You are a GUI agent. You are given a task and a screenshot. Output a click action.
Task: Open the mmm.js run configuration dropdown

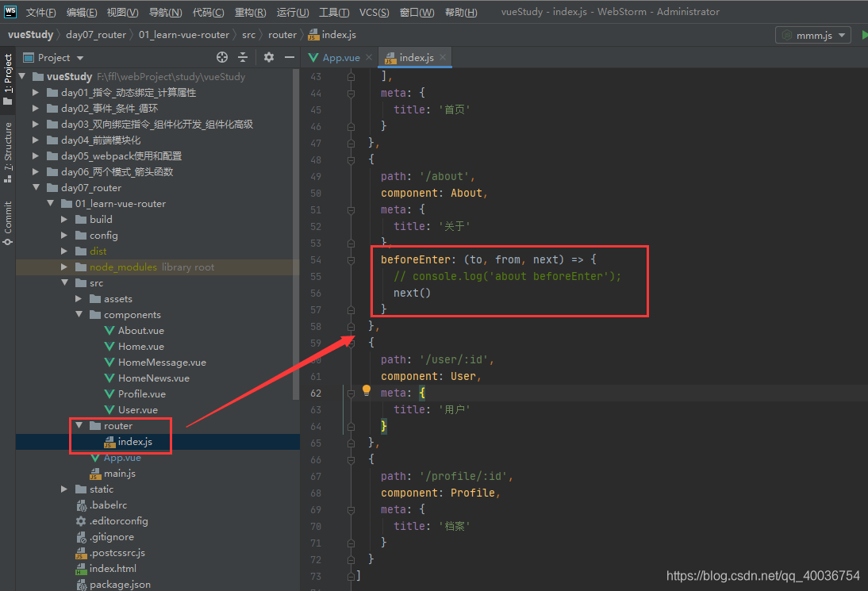pyautogui.click(x=812, y=35)
